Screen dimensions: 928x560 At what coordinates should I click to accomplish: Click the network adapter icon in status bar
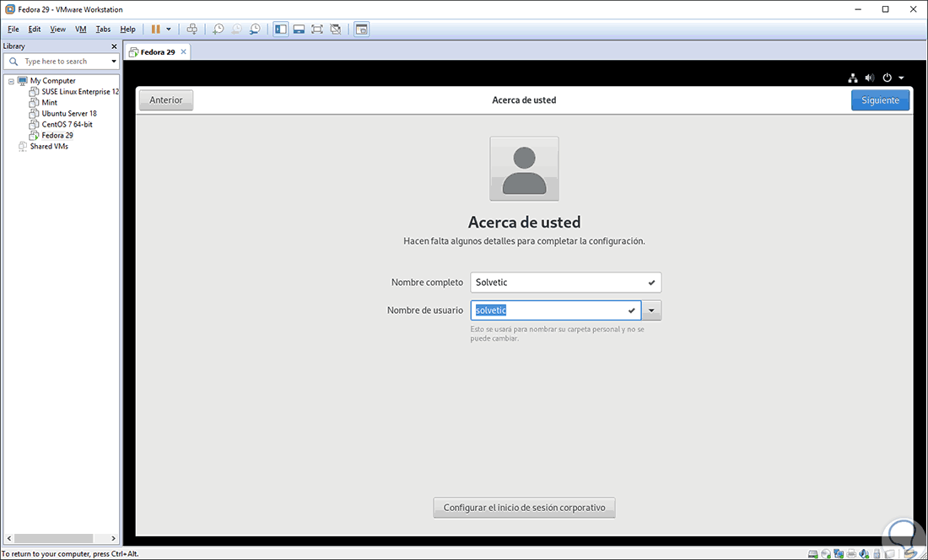click(839, 554)
